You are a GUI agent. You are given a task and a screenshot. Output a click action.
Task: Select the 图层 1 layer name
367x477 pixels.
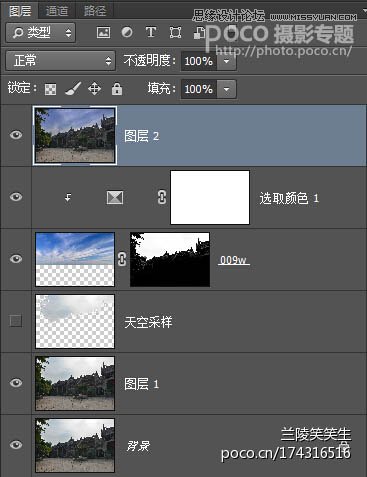(x=141, y=384)
